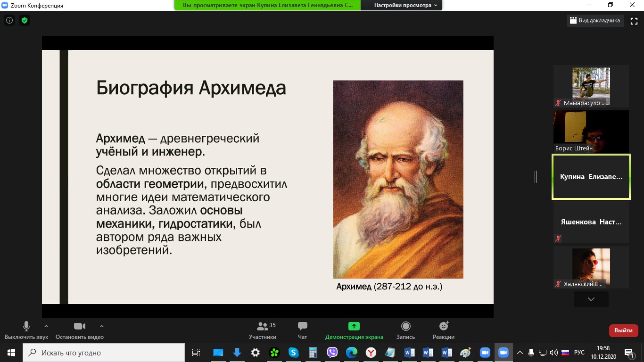644x362 pixels.
Task: Open volume control in system tray
Action: [x=554, y=353]
